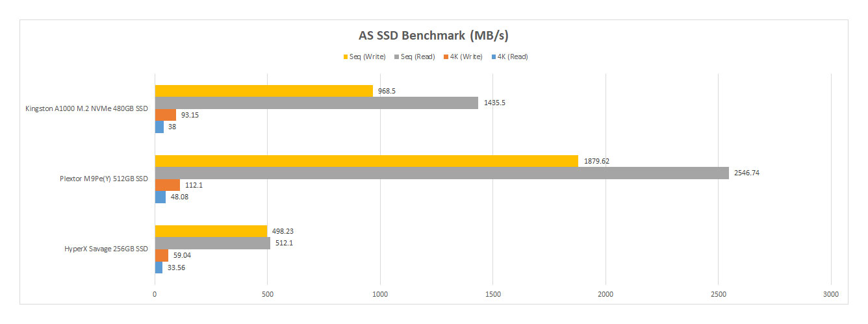This screenshot has height=324, width=868.
Task: Click the 2500 tick on the horizontal axis
Action: (x=718, y=294)
